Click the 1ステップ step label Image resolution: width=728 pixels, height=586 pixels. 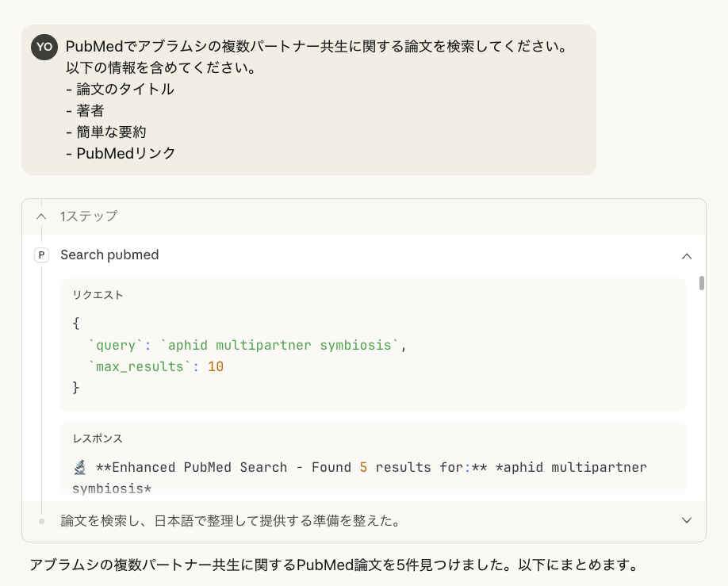[x=89, y=216]
